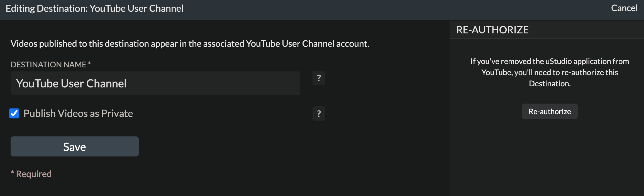
Task: Click the asterisk after DESTINATION NAME label
Action: [89, 64]
